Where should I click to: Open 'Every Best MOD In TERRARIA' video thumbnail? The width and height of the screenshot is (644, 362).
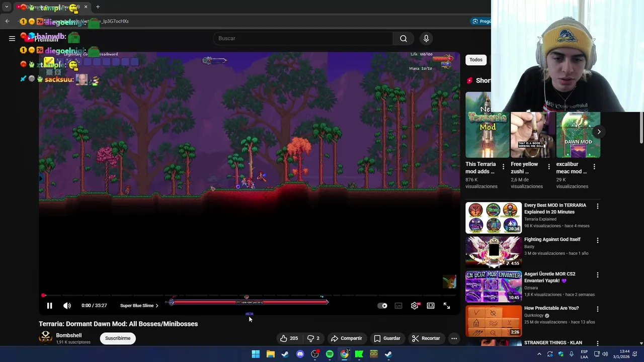click(x=494, y=218)
